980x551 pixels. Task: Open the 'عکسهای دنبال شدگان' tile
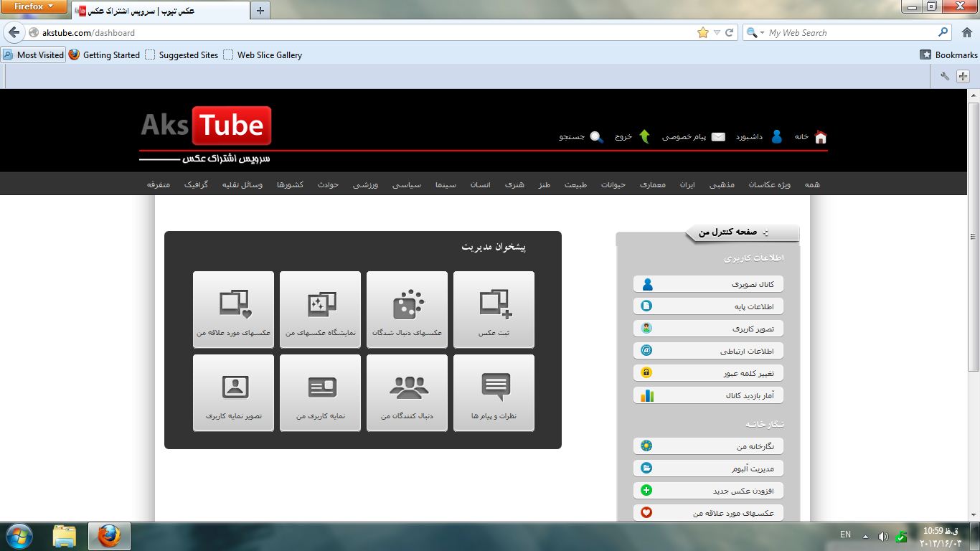click(x=407, y=310)
